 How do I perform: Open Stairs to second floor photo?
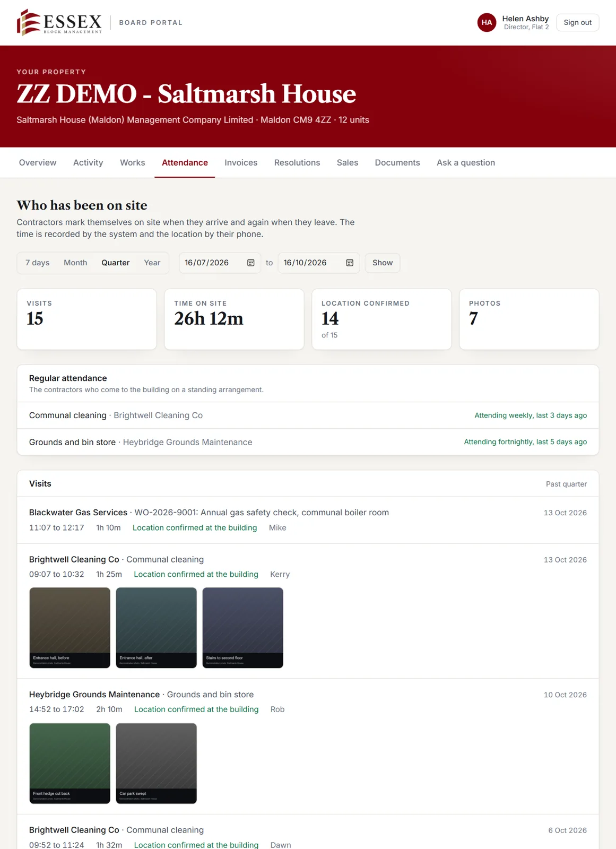(243, 628)
